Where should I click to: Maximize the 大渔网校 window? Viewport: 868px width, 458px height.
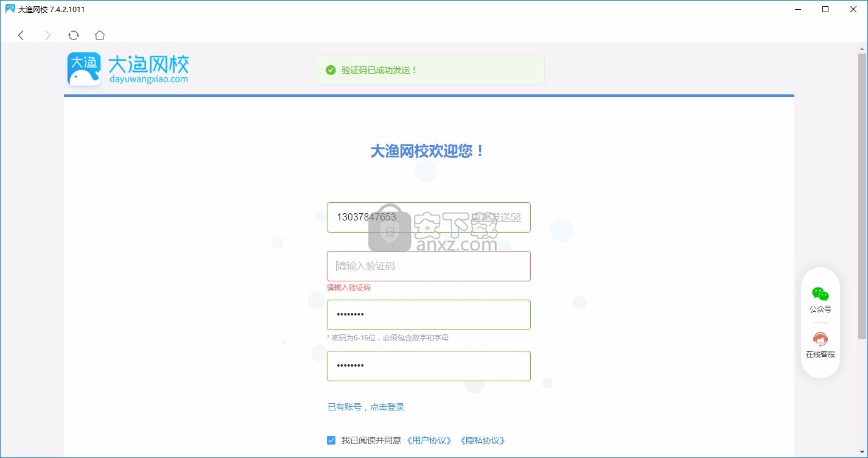tap(825, 9)
